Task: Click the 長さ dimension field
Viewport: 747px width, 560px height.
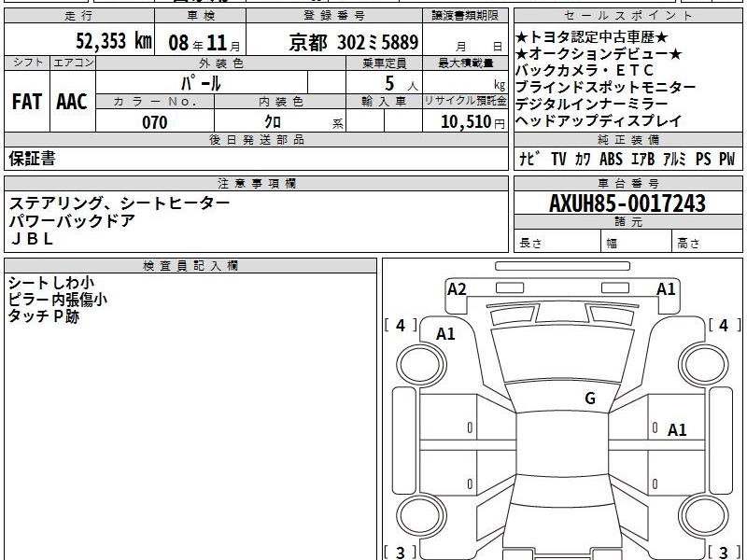Action: coord(557,241)
